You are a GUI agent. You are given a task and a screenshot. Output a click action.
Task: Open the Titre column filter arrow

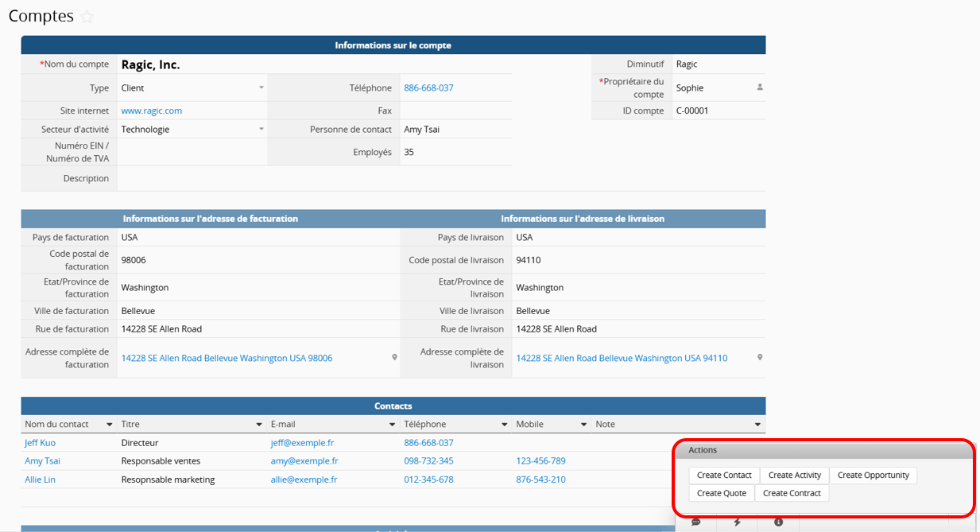click(258, 425)
